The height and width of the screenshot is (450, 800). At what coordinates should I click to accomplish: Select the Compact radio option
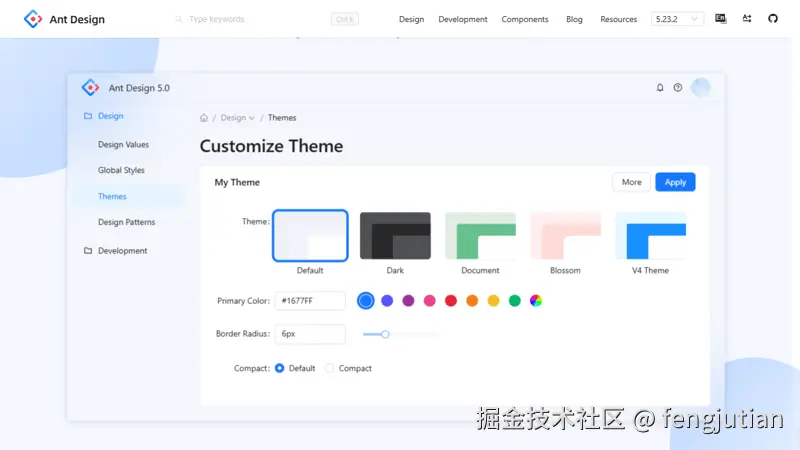(329, 368)
